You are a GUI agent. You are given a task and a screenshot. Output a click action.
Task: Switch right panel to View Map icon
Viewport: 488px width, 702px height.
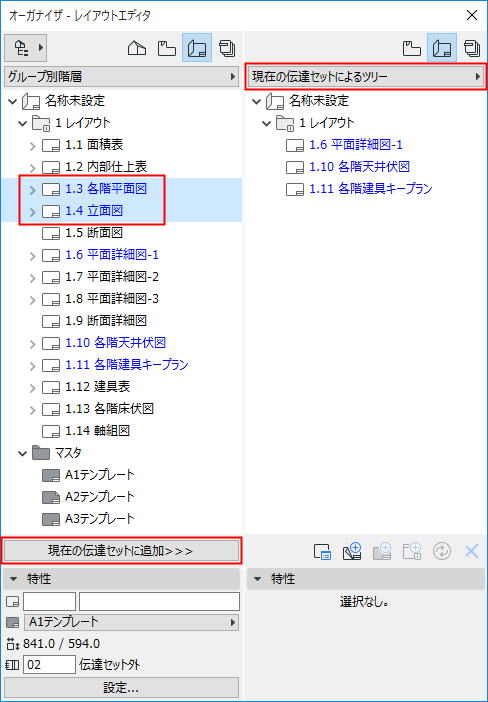[411, 48]
